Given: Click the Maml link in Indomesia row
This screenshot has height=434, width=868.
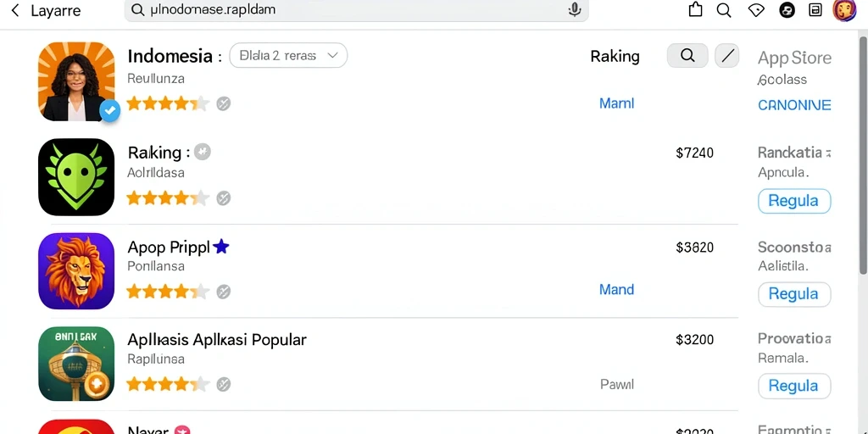Looking at the screenshot, I should pos(617,103).
